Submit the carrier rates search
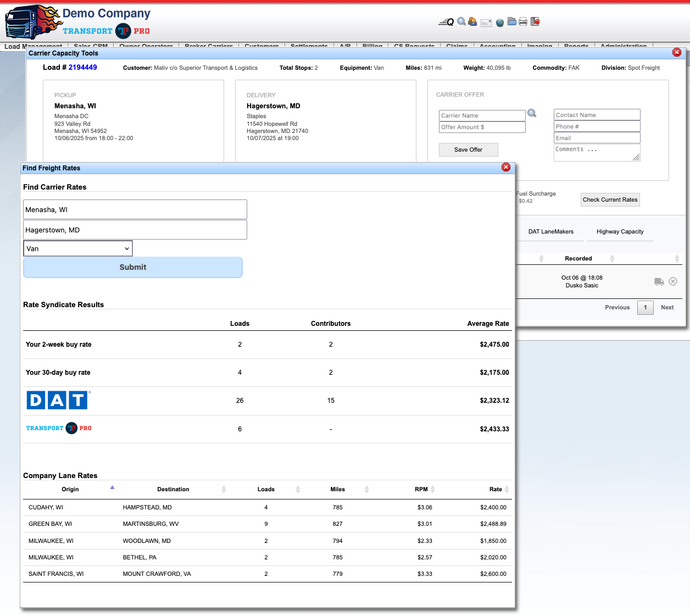Viewport: 690px width, 616px height. point(133,267)
